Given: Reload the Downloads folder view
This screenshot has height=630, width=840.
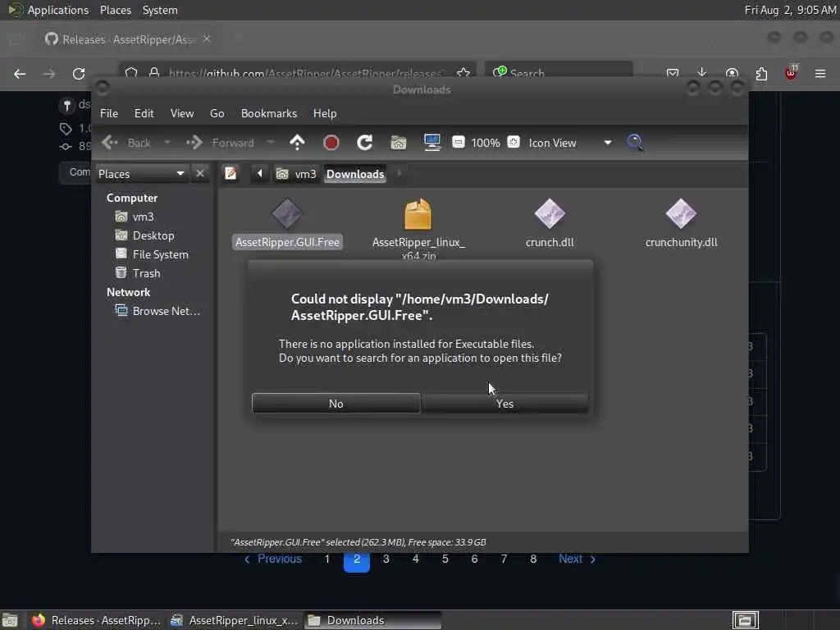Looking at the screenshot, I should pos(365,143).
